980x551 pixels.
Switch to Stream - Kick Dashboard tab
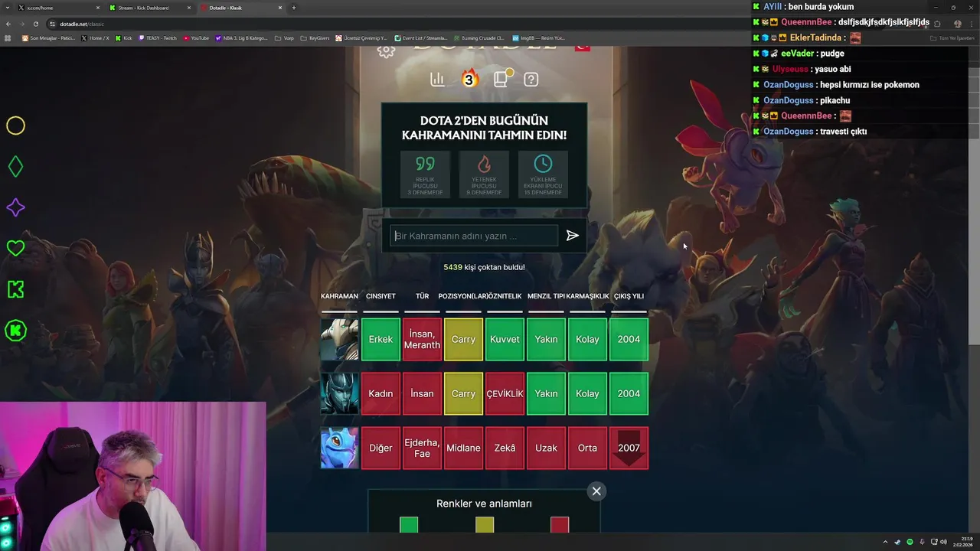click(149, 8)
